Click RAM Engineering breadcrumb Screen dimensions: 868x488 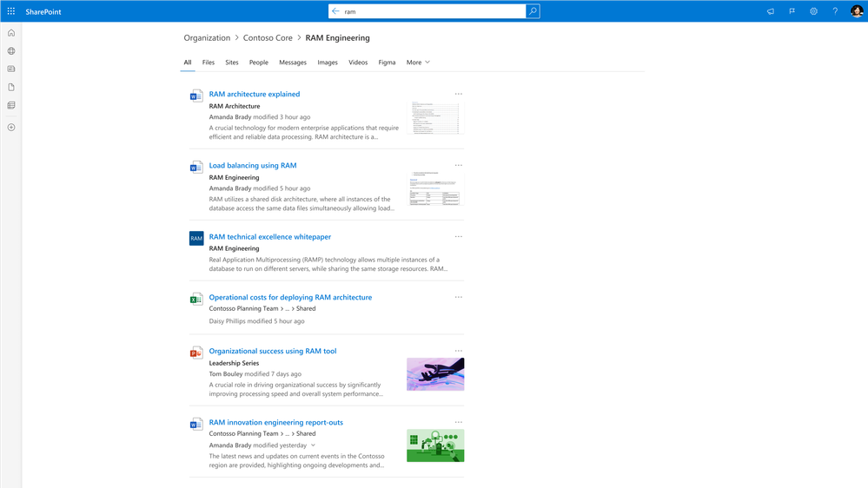coord(338,37)
